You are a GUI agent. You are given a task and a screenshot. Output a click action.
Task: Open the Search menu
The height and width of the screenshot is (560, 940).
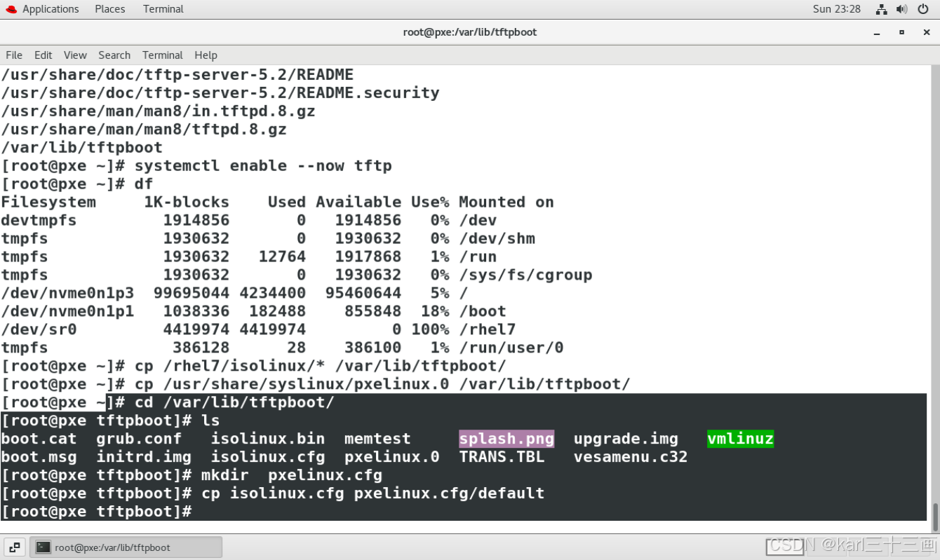[x=114, y=55]
